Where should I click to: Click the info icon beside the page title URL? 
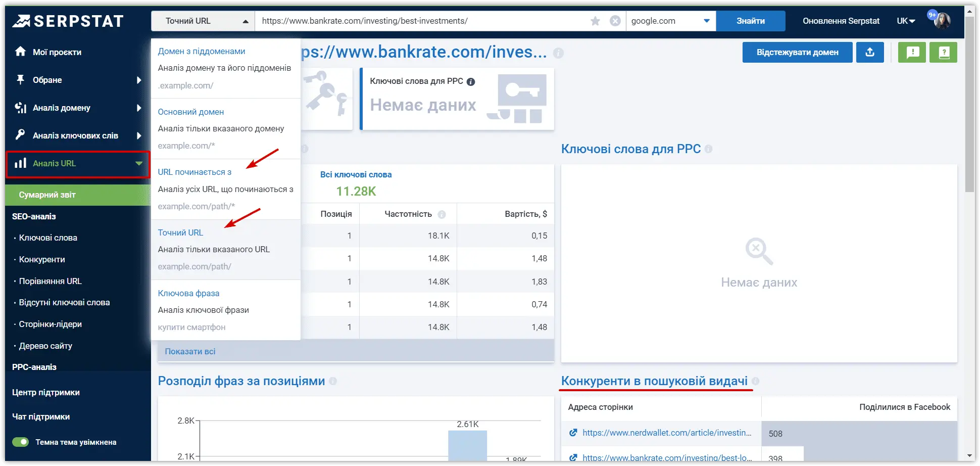coord(558,53)
